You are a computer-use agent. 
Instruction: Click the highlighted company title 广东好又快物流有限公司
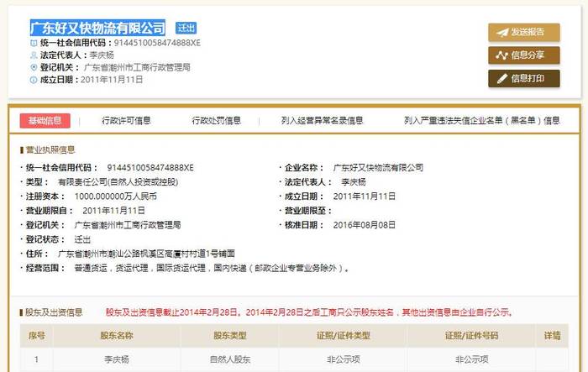97,28
